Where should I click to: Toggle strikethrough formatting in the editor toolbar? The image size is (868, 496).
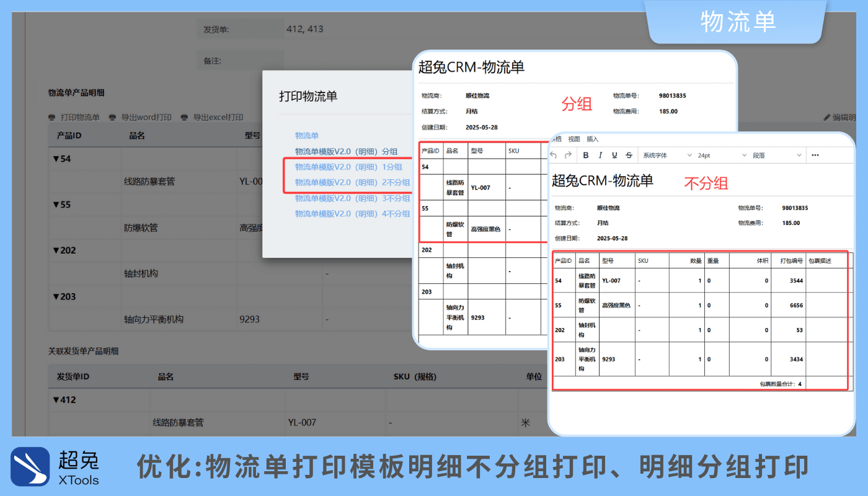(629, 155)
